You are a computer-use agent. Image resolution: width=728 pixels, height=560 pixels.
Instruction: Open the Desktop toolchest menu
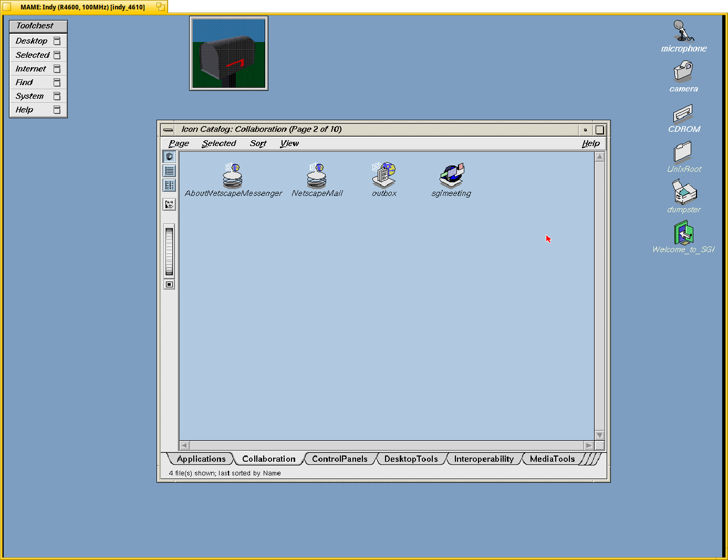pyautogui.click(x=38, y=41)
